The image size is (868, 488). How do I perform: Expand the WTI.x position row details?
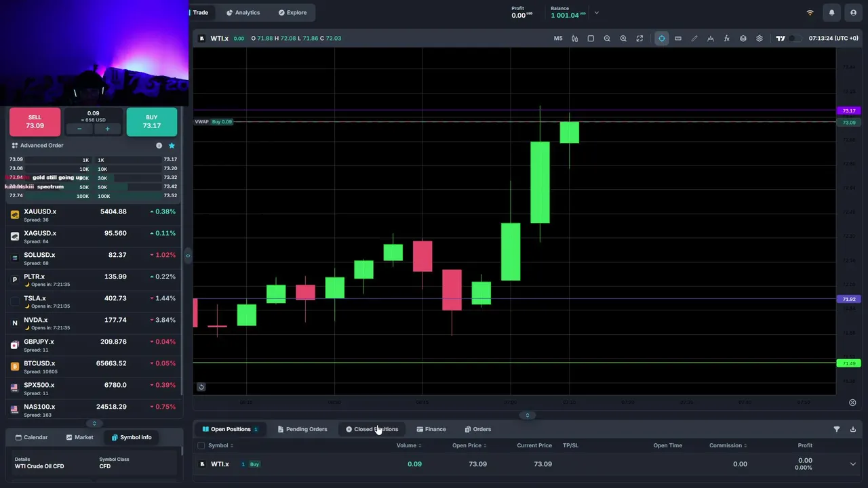point(852,464)
